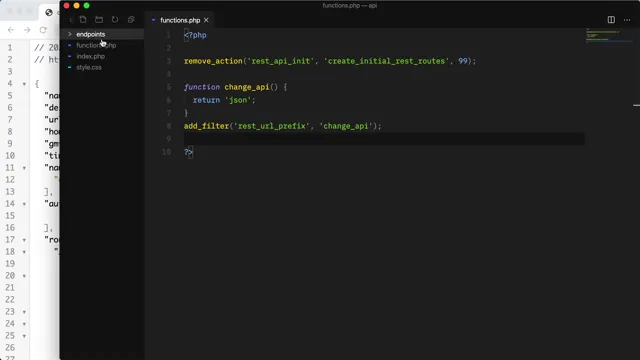The image size is (640, 360).
Task: Click the number 99 on line 3
Action: 463,61
